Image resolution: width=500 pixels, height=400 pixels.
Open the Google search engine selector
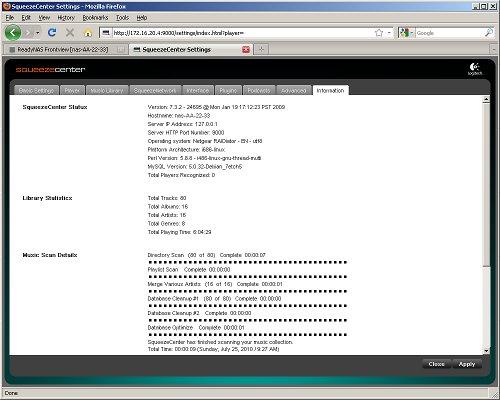point(406,33)
